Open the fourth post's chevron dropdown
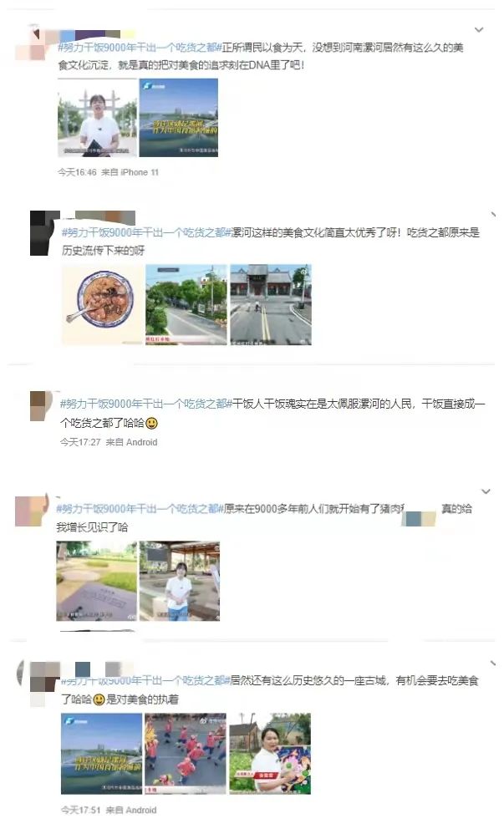Viewport: 504px width, 834px height. [x=486, y=491]
